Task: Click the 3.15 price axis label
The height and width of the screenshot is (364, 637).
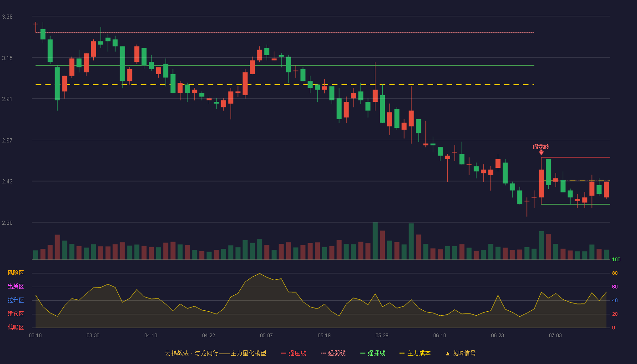Action: (7, 58)
